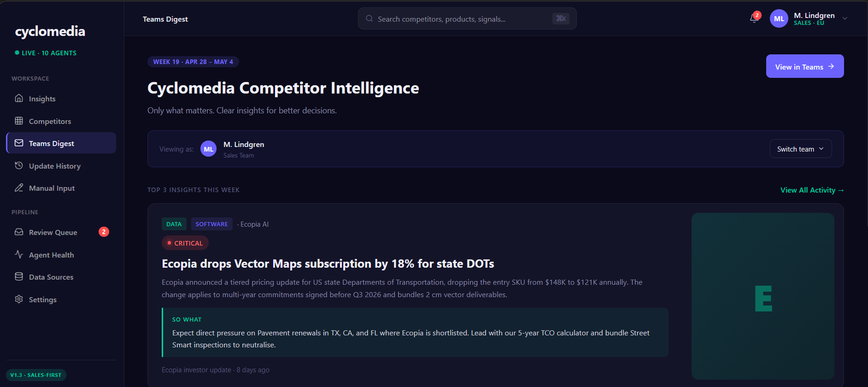Click the Teams Digest page title
Viewport: 868px width, 387px height.
[x=165, y=19]
